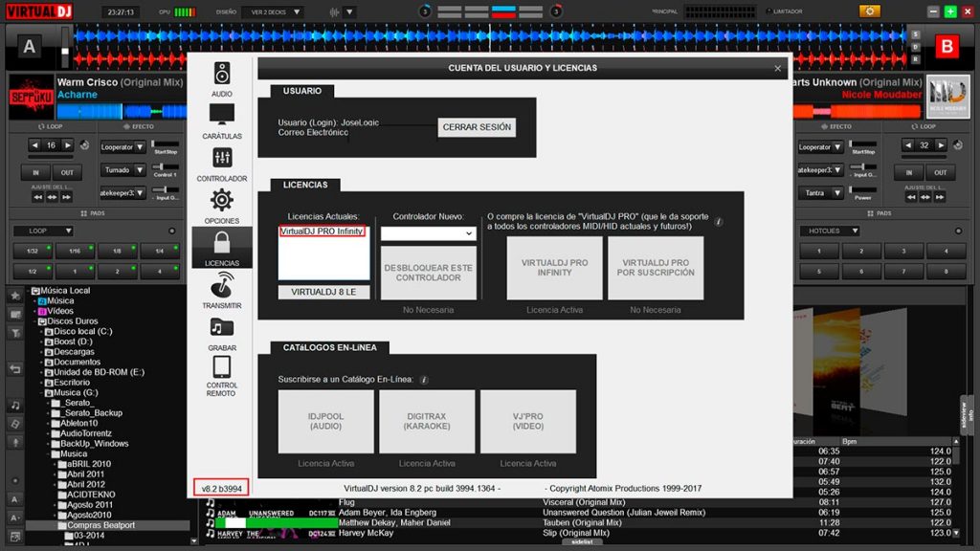Viewport: 980px width, 551px height.
Task: Set deck A loop OUT point
Action: (x=67, y=172)
